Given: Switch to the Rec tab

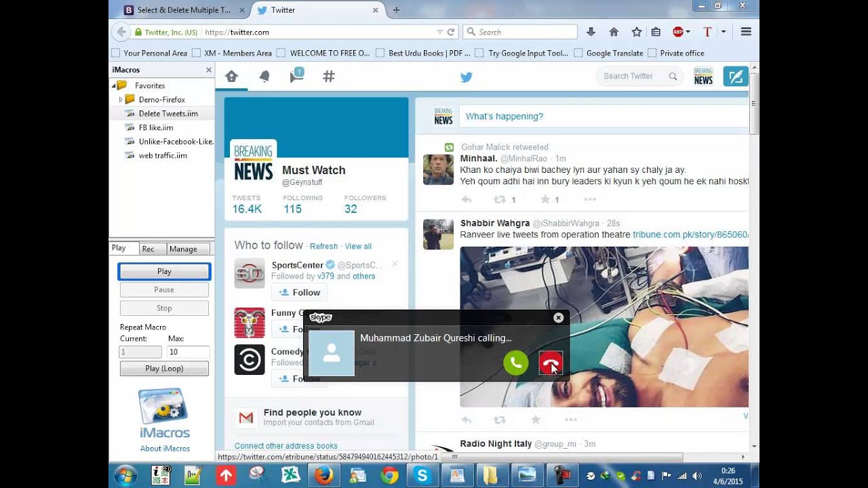Looking at the screenshot, I should click(148, 249).
